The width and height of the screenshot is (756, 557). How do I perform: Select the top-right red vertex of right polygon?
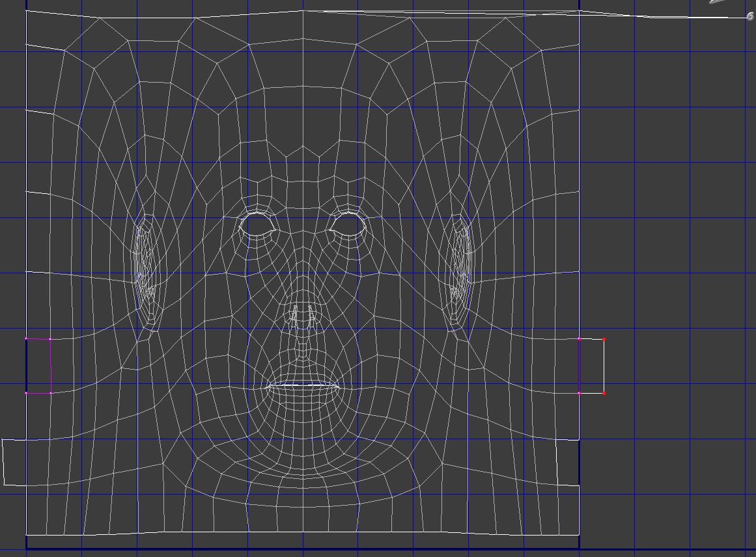pos(604,339)
